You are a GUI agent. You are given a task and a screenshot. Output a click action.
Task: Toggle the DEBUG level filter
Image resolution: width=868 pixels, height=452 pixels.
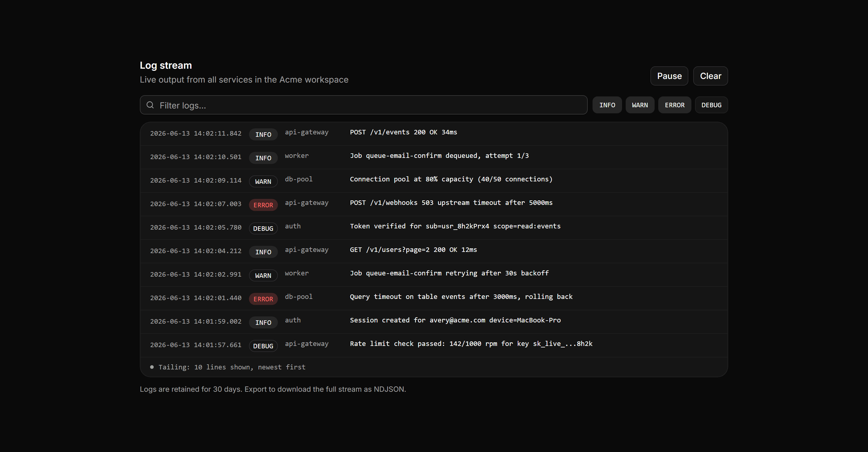pyautogui.click(x=711, y=105)
